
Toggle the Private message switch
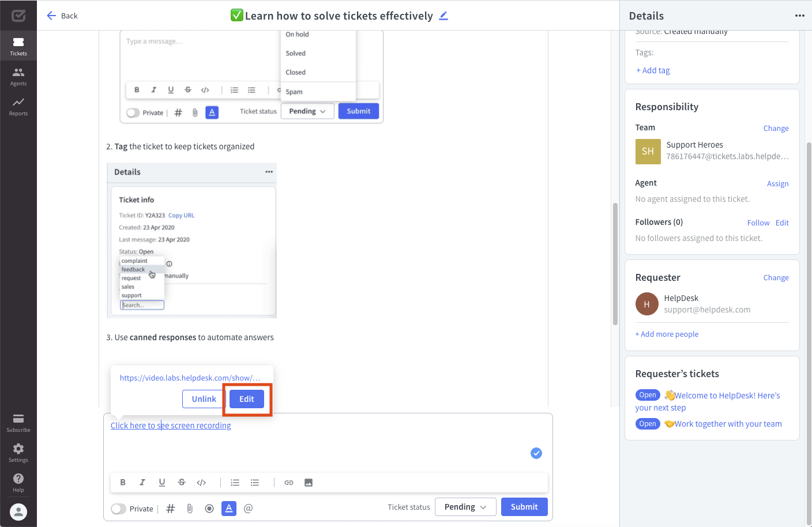coord(118,509)
